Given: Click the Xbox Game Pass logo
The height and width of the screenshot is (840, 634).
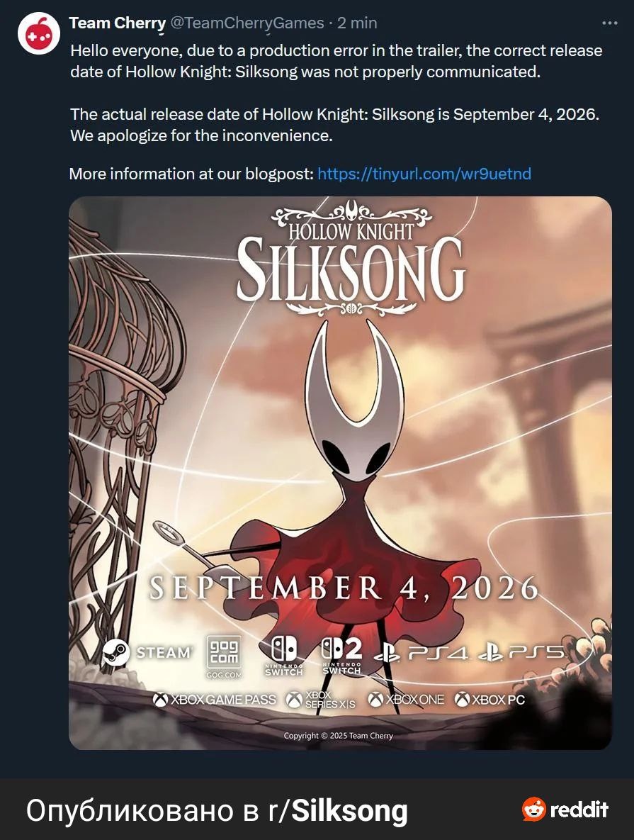Looking at the screenshot, I should tap(214, 700).
